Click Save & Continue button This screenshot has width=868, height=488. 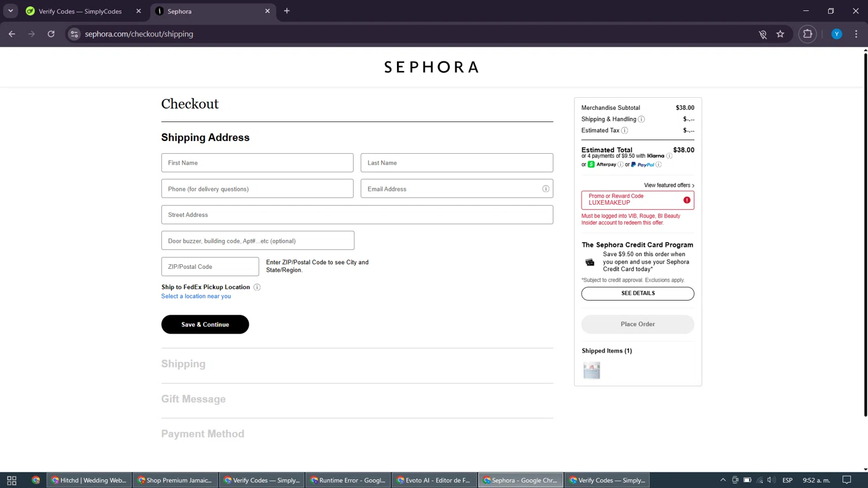pos(205,324)
